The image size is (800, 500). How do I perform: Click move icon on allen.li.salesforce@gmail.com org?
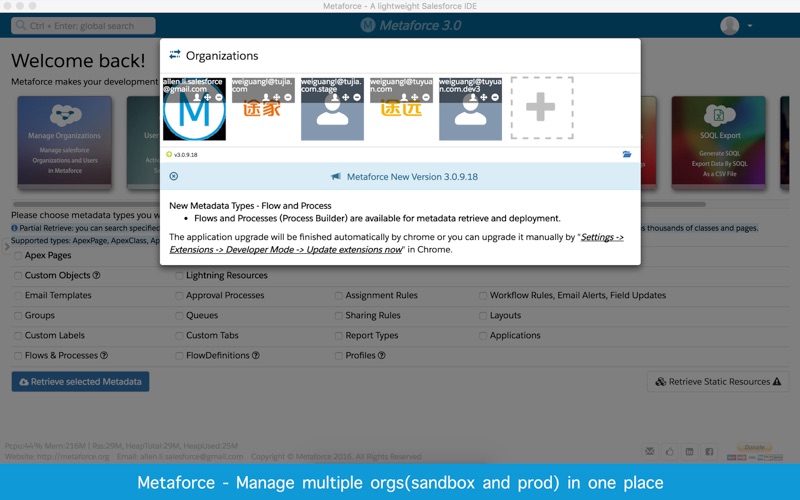tap(208, 97)
